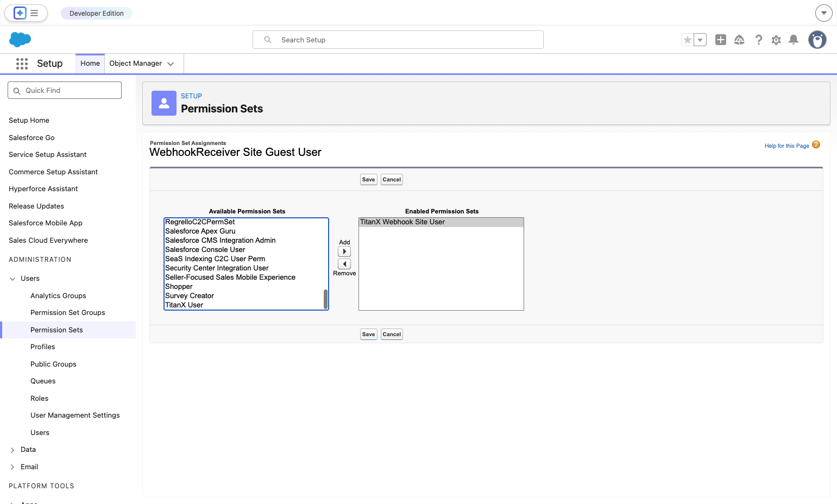This screenshot has height=504, width=837.
Task: Click the top Save button
Action: [x=369, y=180]
